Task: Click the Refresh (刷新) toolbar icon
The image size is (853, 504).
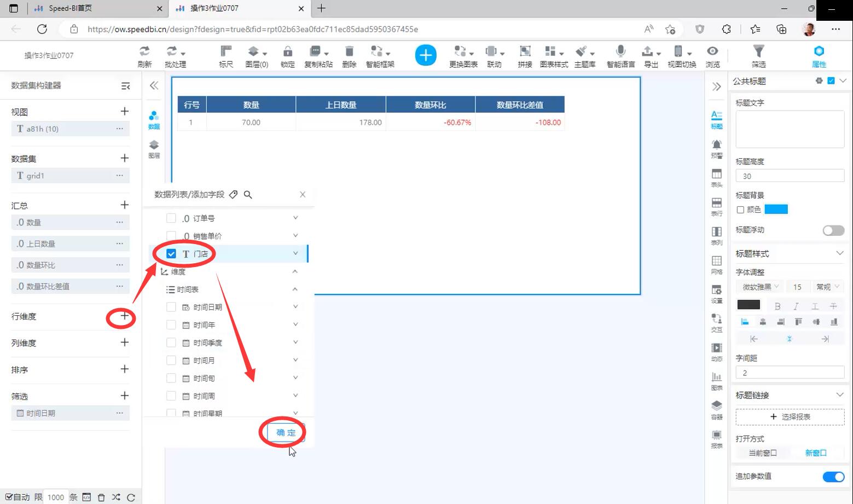Action: [x=144, y=55]
